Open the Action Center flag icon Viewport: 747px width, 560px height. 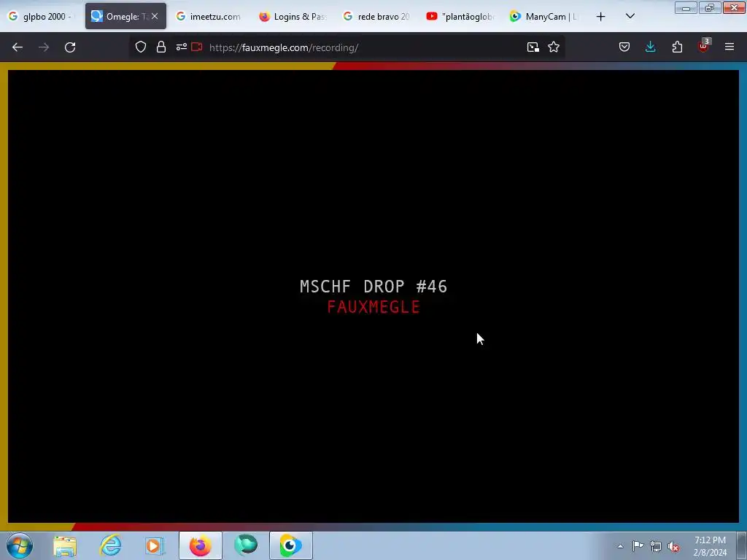click(x=638, y=546)
